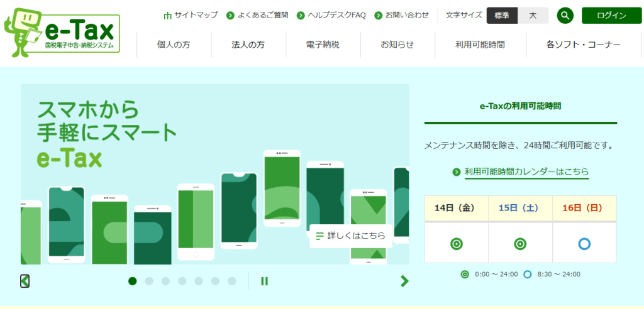Open 詳しくはこちら on the banner
Screen dimensions: 644x309
[351, 236]
